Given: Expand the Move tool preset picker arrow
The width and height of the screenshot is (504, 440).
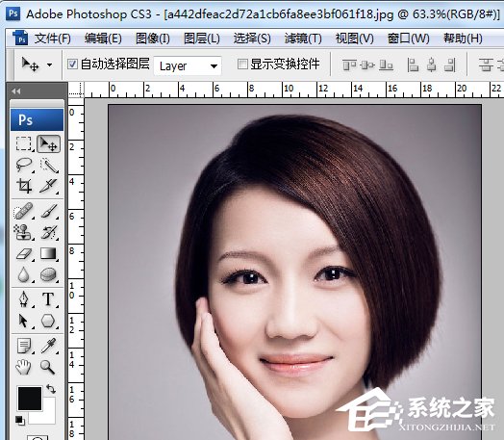Looking at the screenshot, I should (x=49, y=65).
